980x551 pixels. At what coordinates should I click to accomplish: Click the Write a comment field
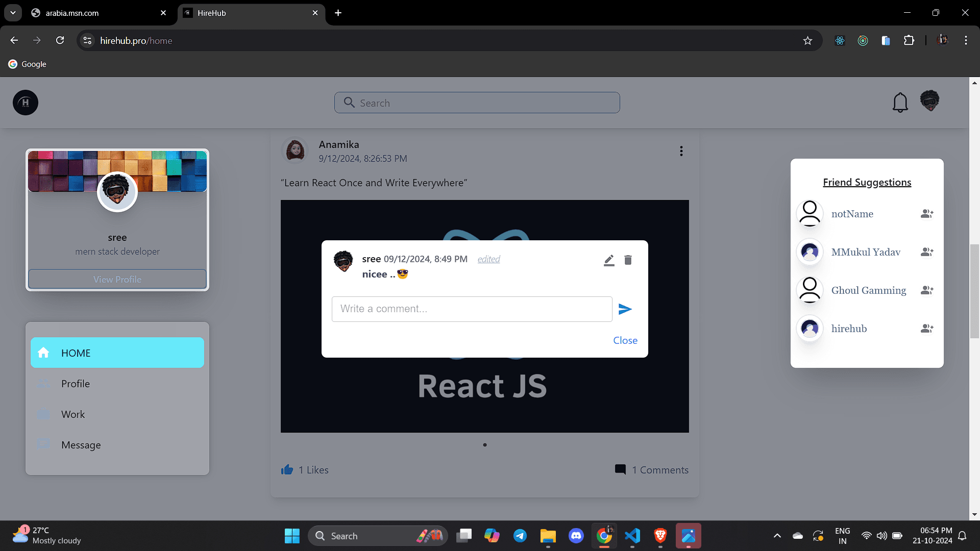(472, 309)
